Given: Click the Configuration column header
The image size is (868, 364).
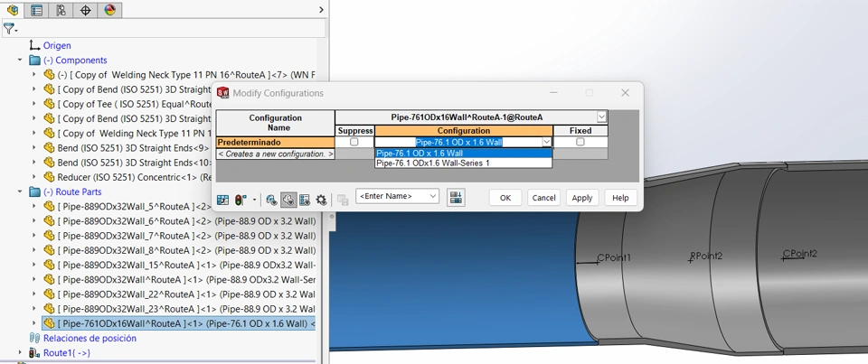Looking at the screenshot, I should click(464, 131).
